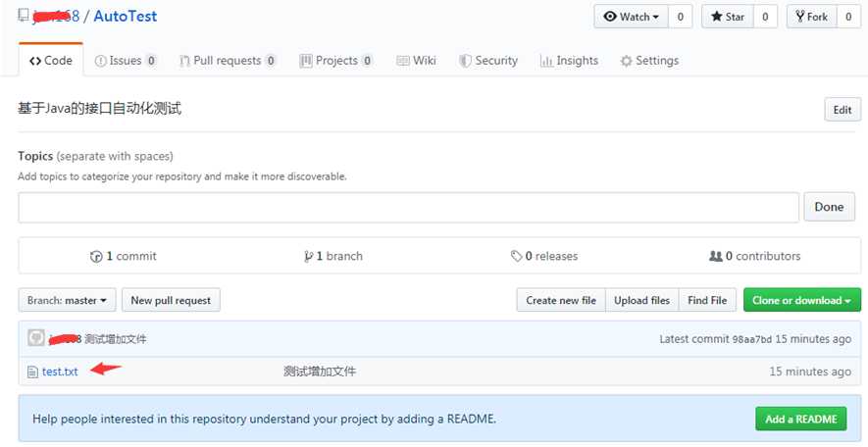868x447 pixels.
Task: Open the Wiki tab
Action: click(416, 61)
